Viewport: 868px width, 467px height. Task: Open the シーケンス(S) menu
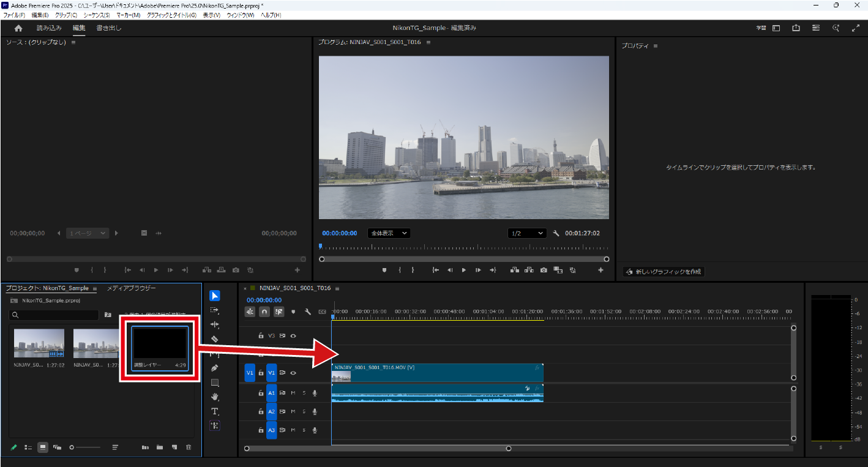coord(97,15)
